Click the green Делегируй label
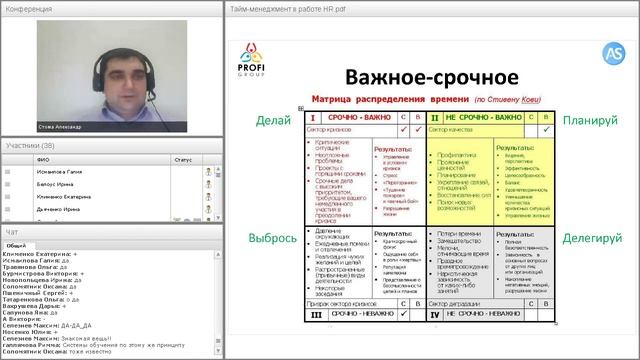 [592, 238]
